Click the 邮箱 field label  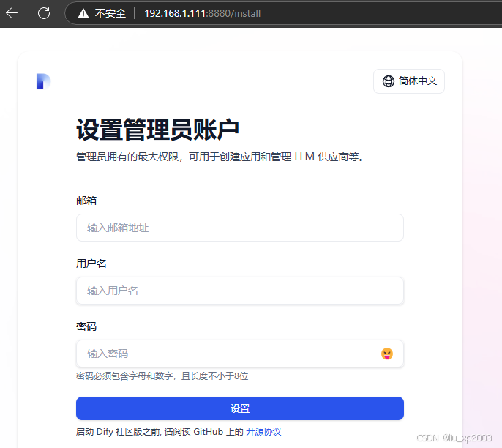tap(86, 201)
